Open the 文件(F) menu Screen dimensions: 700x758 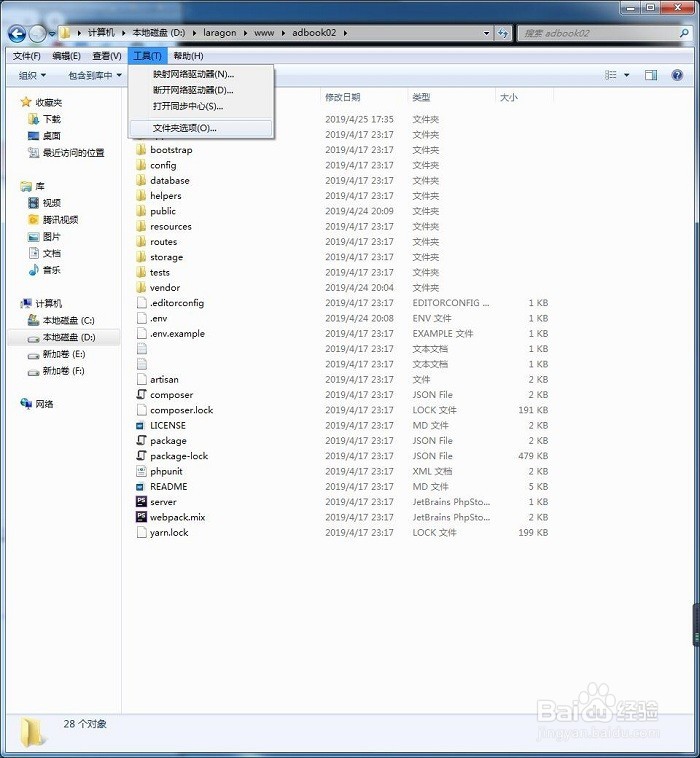[26, 56]
